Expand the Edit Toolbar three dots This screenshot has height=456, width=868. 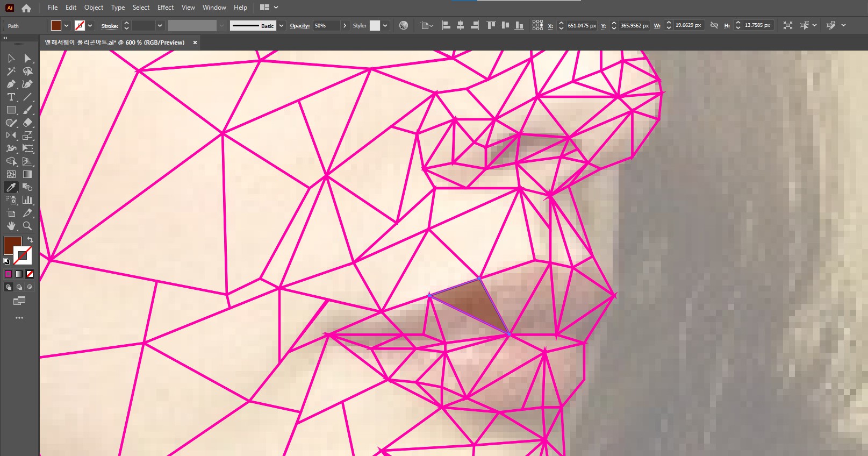coord(19,318)
